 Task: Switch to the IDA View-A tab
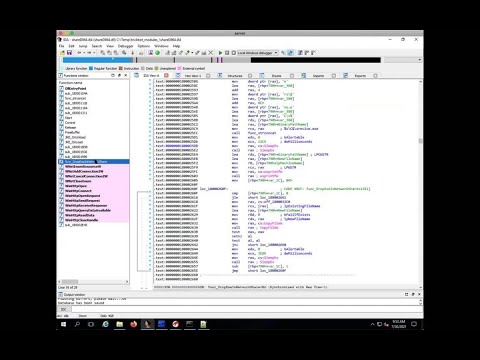point(151,76)
